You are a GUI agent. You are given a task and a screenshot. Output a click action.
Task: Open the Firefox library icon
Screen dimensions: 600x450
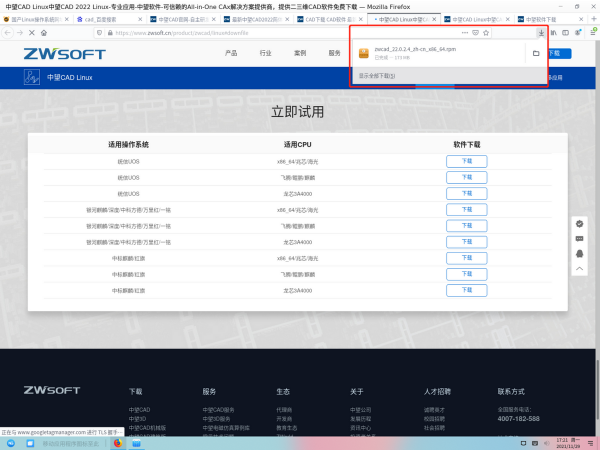tap(553, 33)
